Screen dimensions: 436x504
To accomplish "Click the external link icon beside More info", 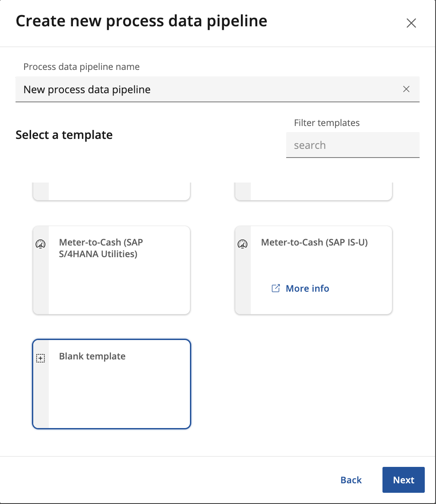I will 276,288.
